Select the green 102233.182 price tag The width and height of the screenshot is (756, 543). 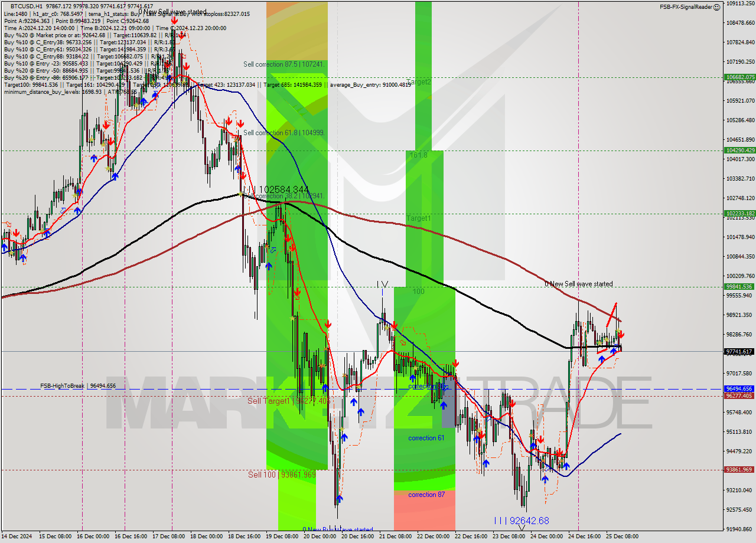coord(739,214)
